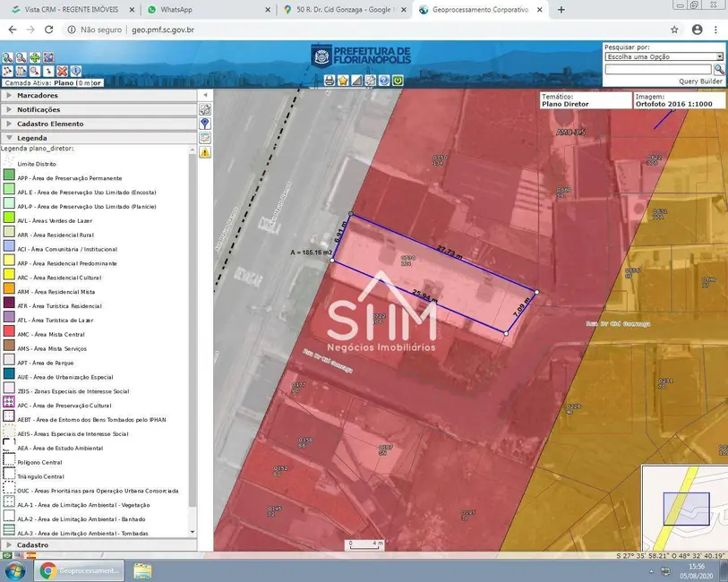Switch language using the Brazil flag
This screenshot has height=582, width=728.
pos(8,555)
